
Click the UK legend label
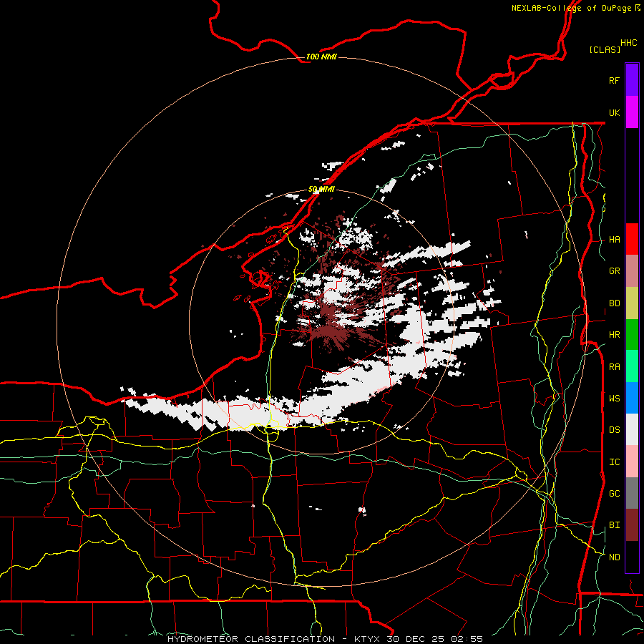pyautogui.click(x=614, y=112)
